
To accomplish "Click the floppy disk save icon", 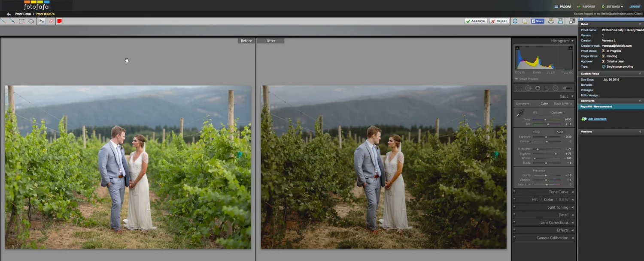I will pyautogui.click(x=560, y=21).
